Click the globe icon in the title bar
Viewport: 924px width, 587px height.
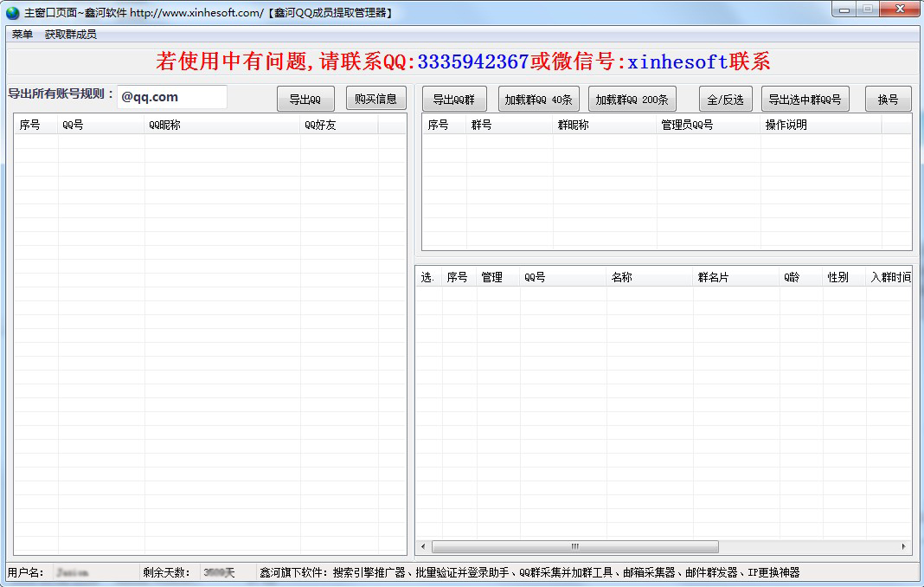12,12
